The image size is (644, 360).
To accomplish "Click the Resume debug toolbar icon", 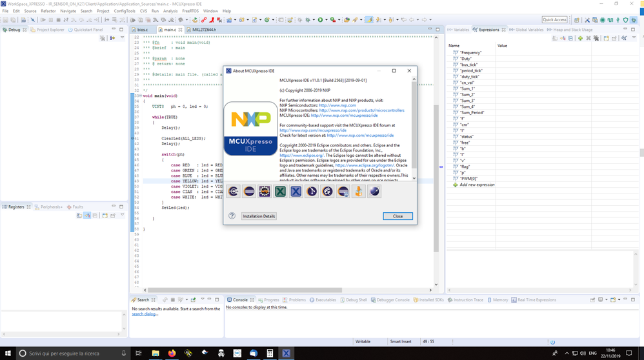I will pos(43,20).
